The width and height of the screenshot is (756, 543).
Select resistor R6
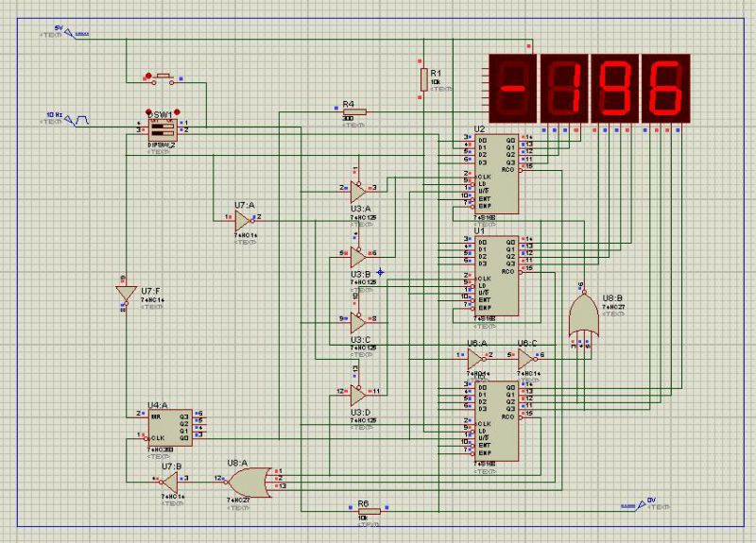point(369,511)
